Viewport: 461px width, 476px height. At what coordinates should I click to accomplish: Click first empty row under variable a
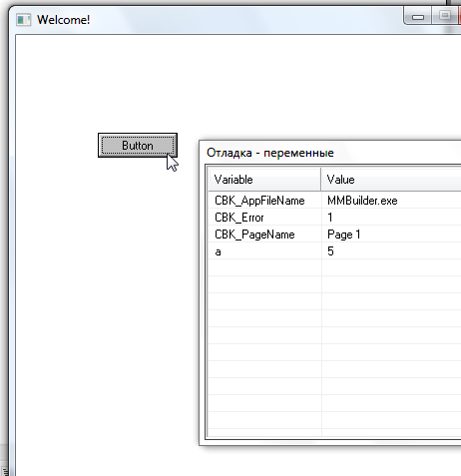(334, 268)
